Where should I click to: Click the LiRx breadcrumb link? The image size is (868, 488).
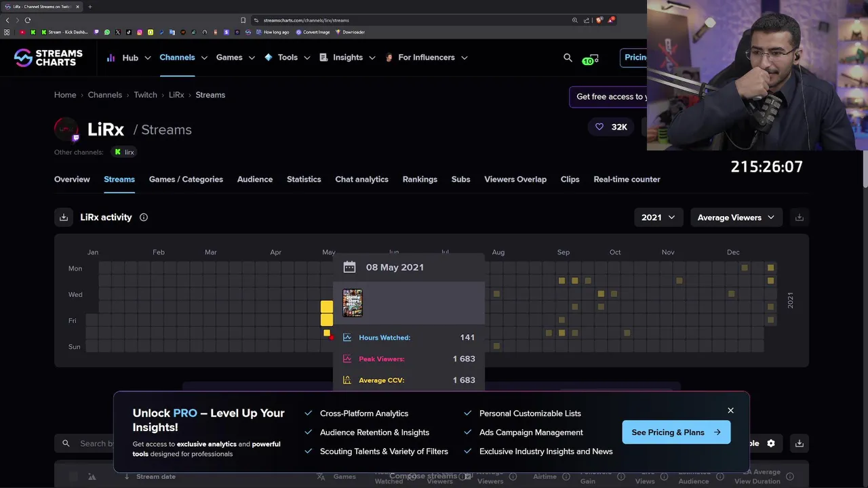point(176,95)
